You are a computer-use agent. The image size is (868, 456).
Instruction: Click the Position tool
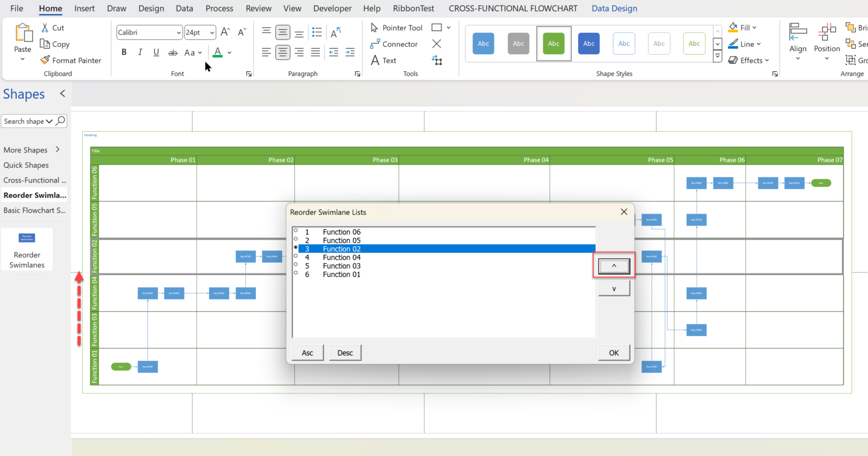pos(827,40)
